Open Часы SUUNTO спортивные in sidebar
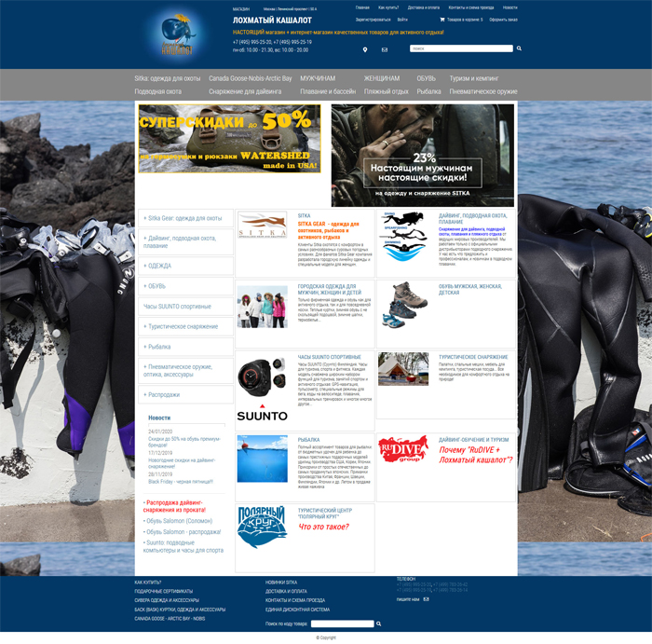Image resolution: width=652 pixels, height=644 pixels. pos(185,307)
